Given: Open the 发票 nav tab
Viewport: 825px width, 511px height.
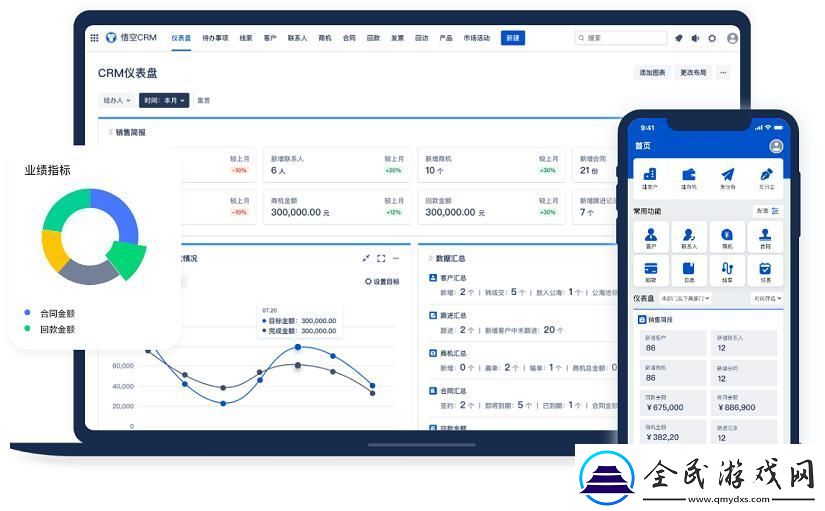Looking at the screenshot, I should (397, 38).
